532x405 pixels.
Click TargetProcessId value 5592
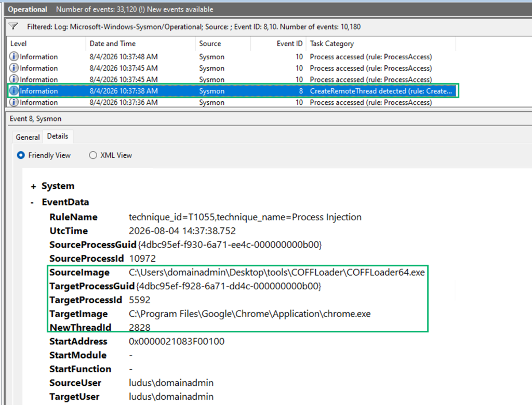139,300
